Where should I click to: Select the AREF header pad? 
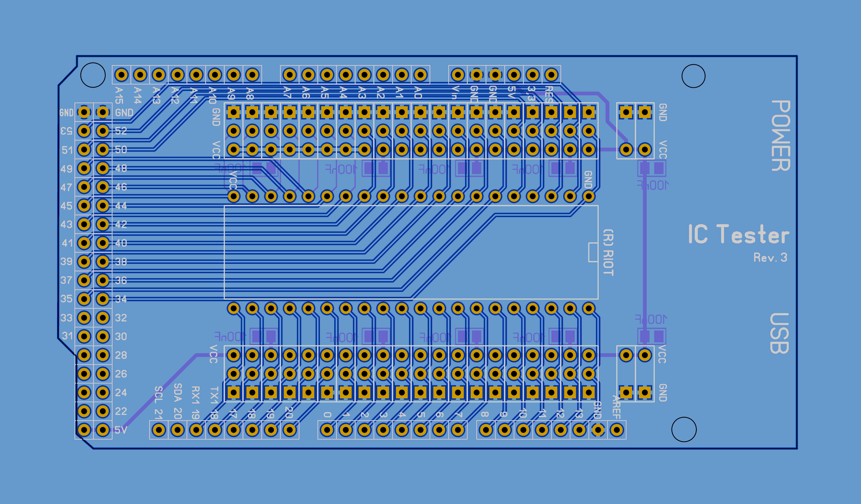pos(617,430)
